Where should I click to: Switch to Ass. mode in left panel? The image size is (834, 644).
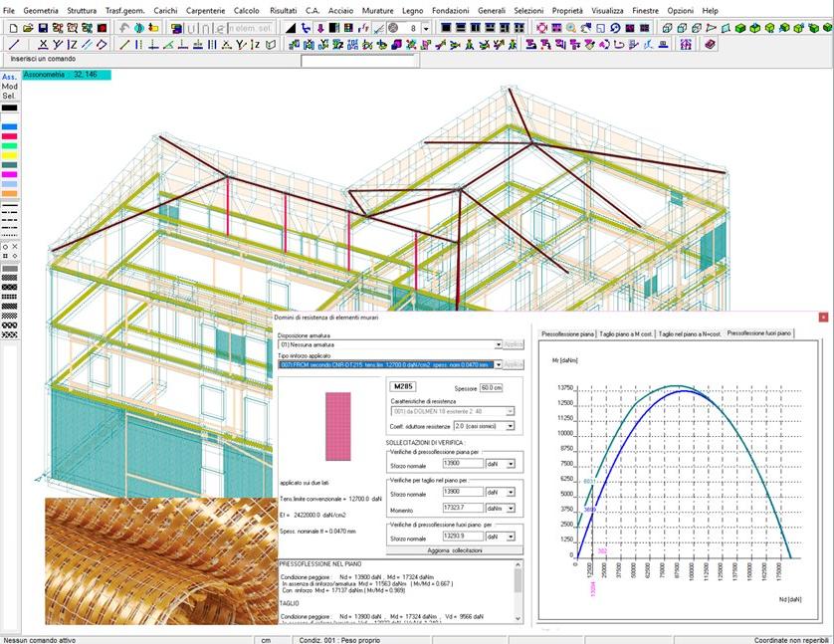click(x=9, y=77)
